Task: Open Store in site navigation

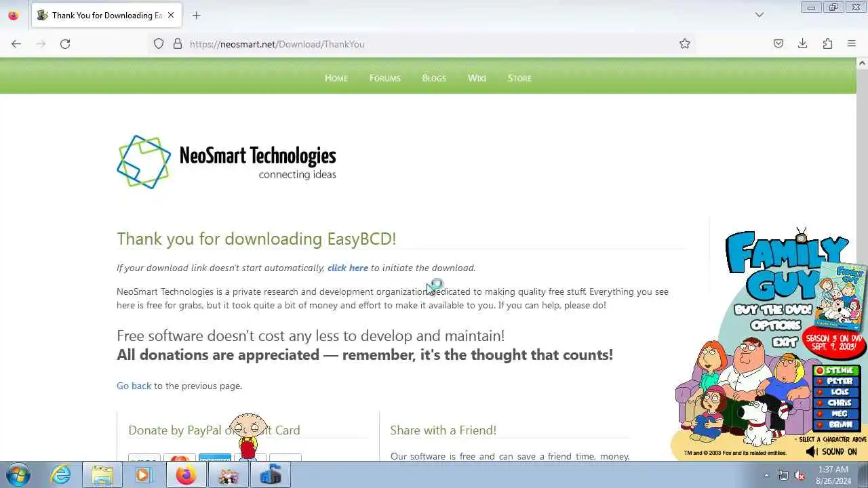Action: point(519,78)
